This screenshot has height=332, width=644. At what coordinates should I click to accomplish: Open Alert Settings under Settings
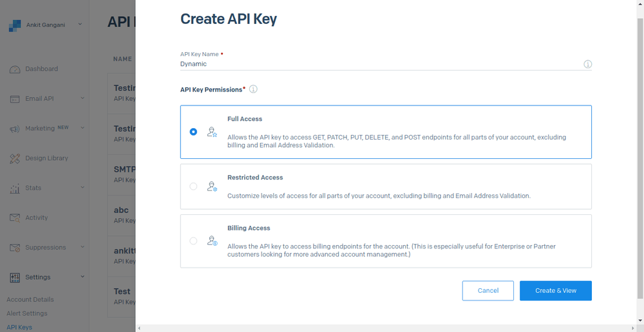26,313
